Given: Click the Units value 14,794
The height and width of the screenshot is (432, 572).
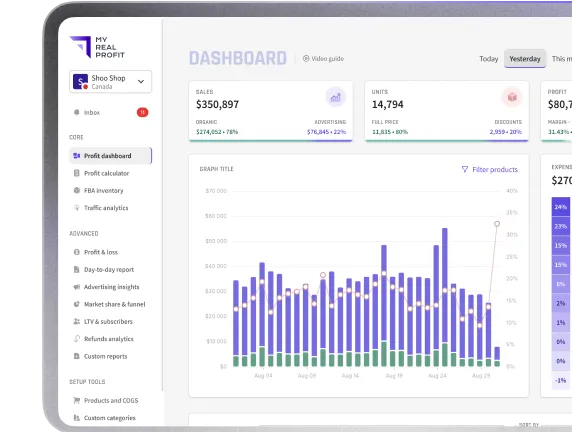Looking at the screenshot, I should pos(387,104).
